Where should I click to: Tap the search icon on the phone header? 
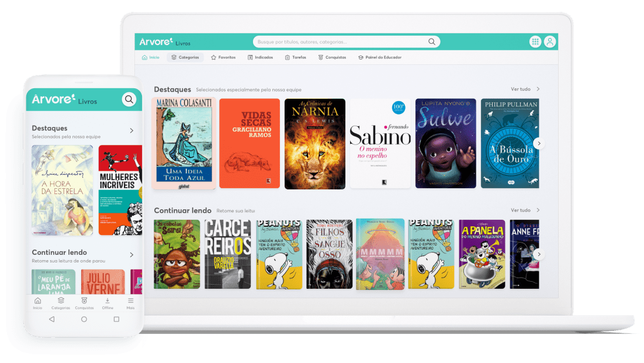pyautogui.click(x=129, y=99)
